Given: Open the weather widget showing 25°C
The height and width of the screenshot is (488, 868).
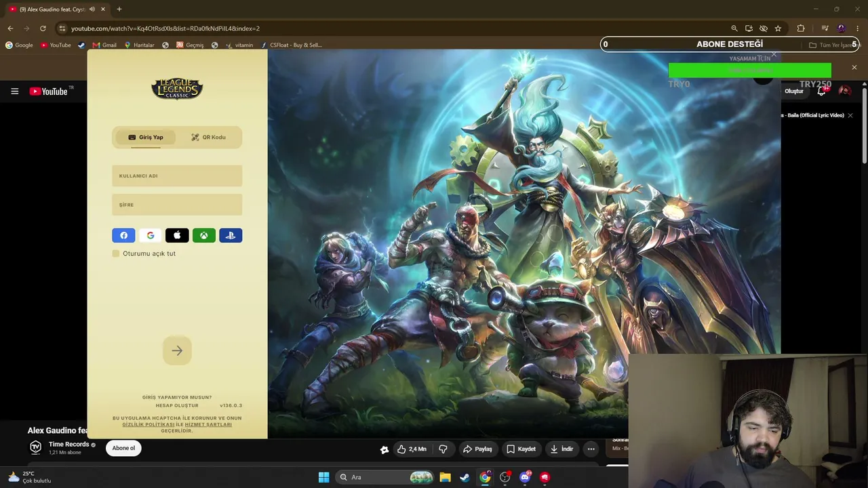Looking at the screenshot, I should [x=29, y=477].
